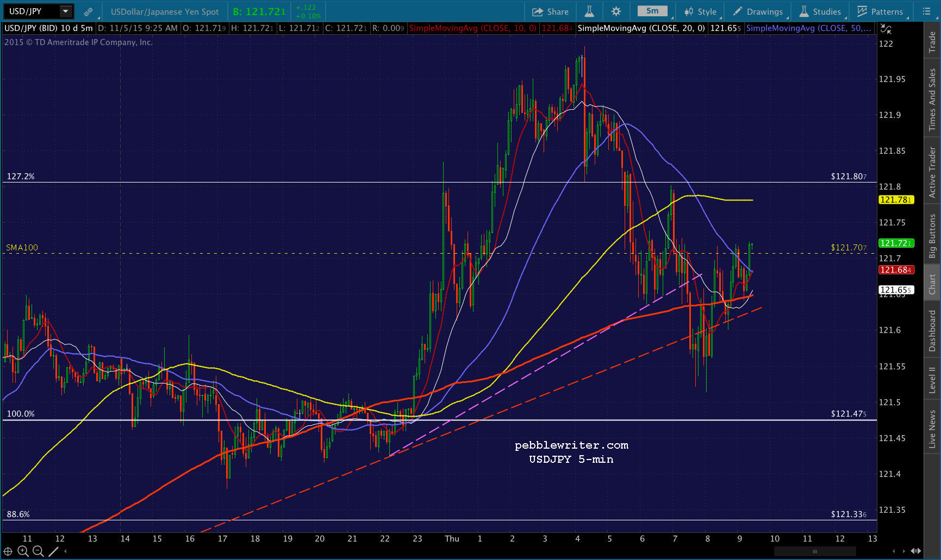
Task: Open the Level II side tab
Action: pyautogui.click(x=932, y=380)
